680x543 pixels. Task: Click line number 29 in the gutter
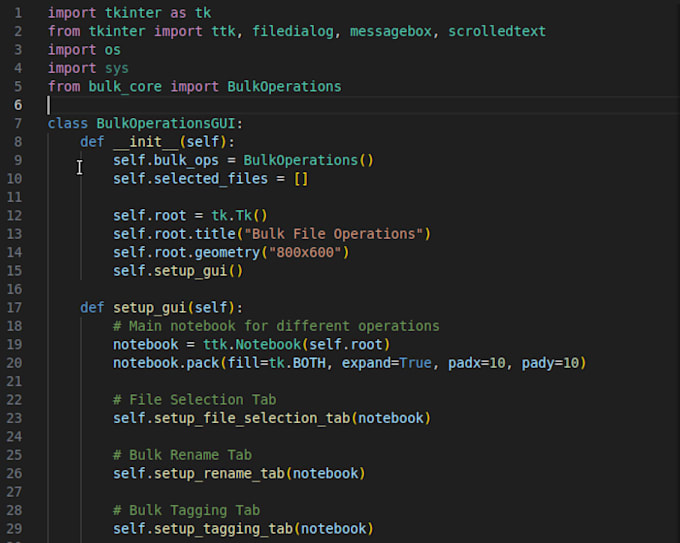tap(14, 529)
